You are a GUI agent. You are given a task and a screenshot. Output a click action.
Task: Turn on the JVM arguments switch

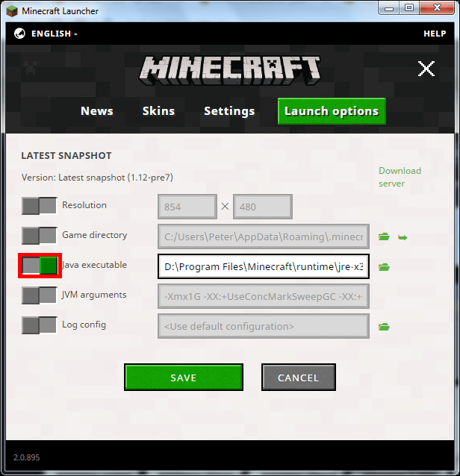pyautogui.click(x=39, y=295)
